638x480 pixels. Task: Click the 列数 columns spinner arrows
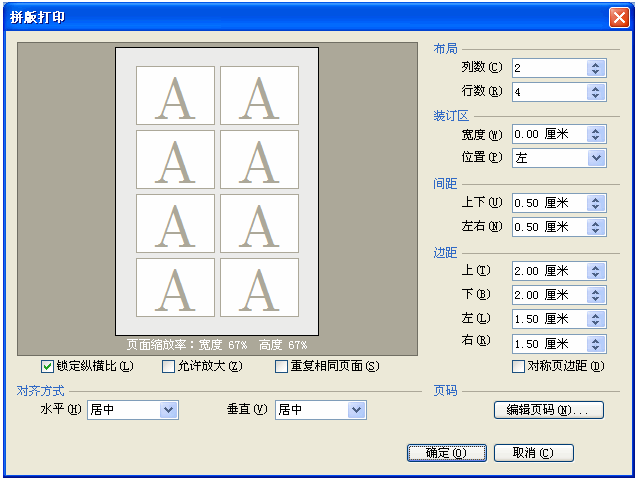pyautogui.click(x=596, y=68)
